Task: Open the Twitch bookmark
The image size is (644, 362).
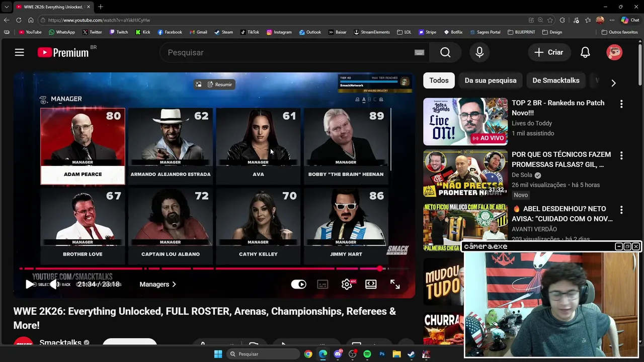Action: [x=118, y=32]
